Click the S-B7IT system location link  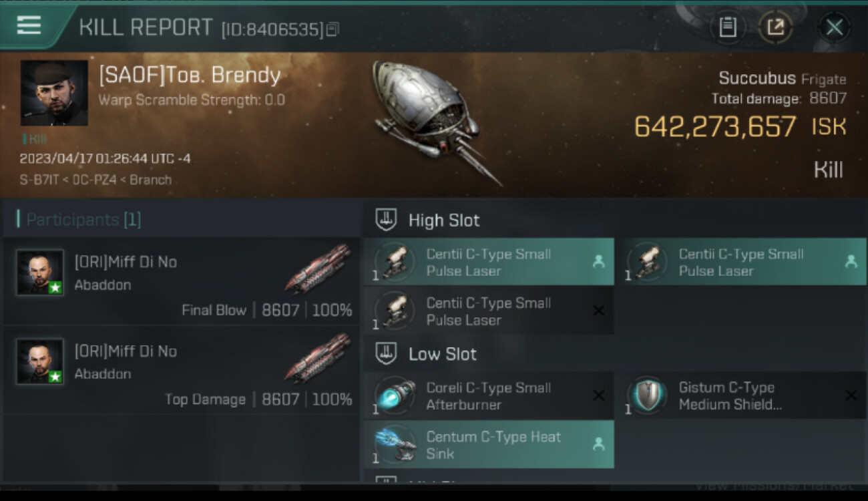click(x=37, y=180)
